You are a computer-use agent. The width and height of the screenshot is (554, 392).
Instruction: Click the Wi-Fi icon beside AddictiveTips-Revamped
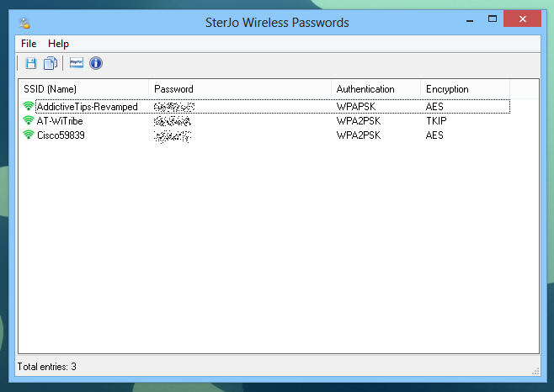click(x=29, y=106)
